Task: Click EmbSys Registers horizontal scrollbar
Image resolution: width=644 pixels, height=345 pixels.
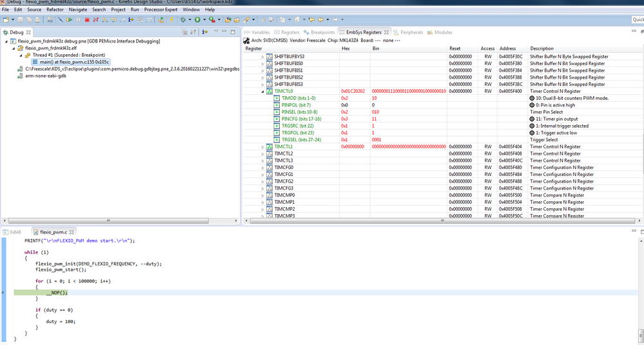Action: [442, 221]
